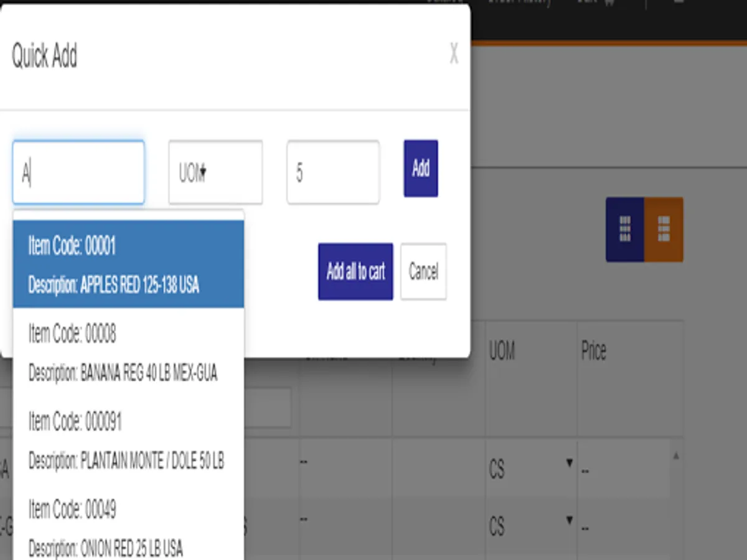Expand the second row CS unit dropdown
The width and height of the screenshot is (747, 560).
[531, 526]
